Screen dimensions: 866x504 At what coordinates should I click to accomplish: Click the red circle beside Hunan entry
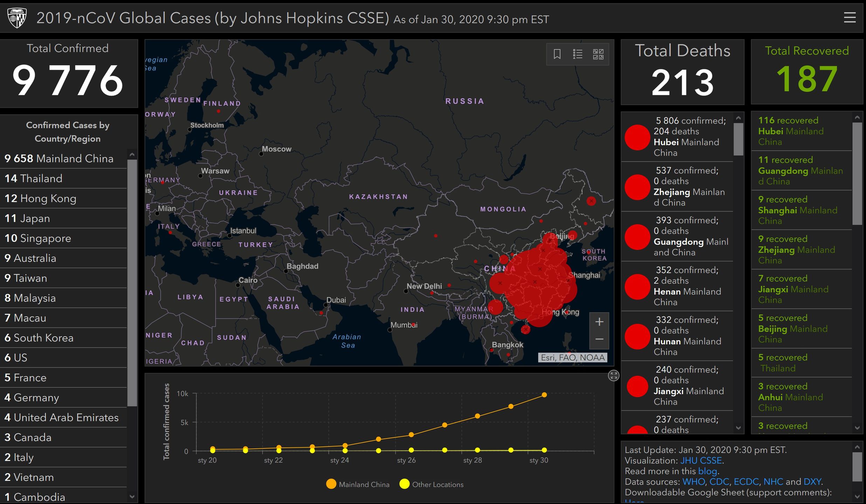[637, 336]
